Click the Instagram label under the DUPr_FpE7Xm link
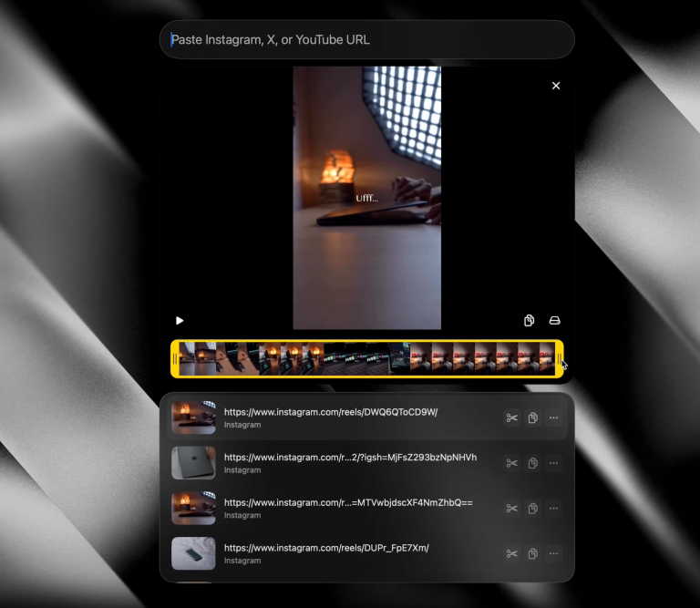This screenshot has height=608, width=700. click(x=242, y=561)
